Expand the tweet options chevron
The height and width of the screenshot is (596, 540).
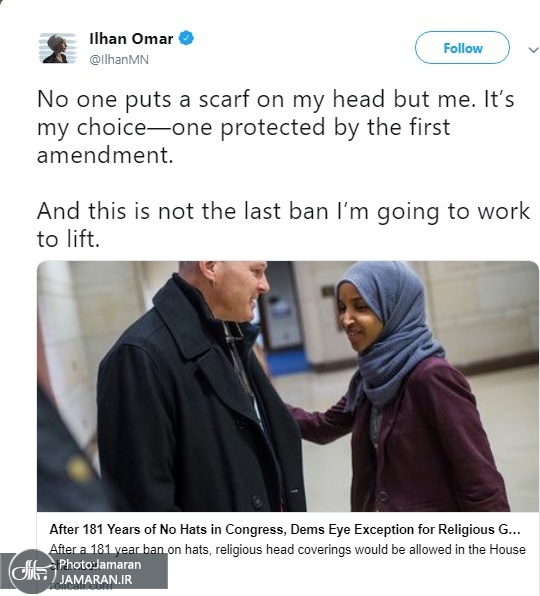[x=533, y=49]
